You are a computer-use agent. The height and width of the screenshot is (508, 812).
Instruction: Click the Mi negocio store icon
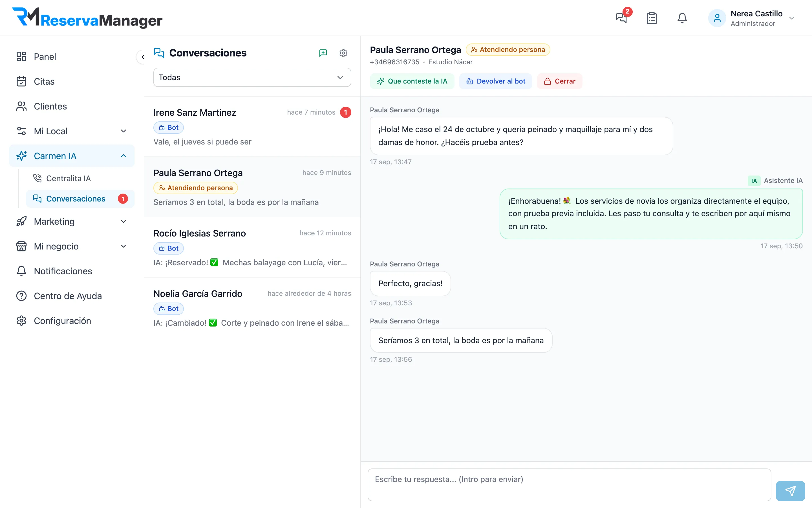coord(21,246)
